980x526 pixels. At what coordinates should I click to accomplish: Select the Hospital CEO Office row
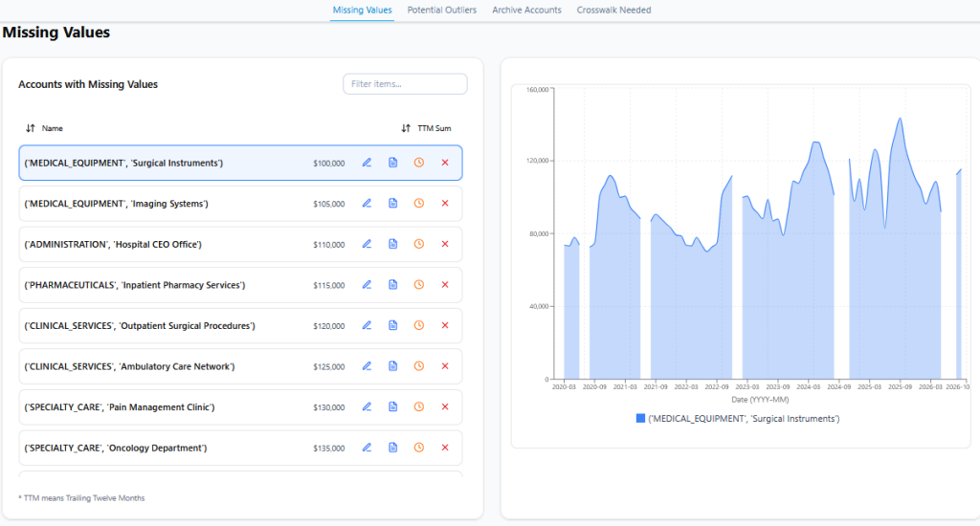click(x=240, y=244)
